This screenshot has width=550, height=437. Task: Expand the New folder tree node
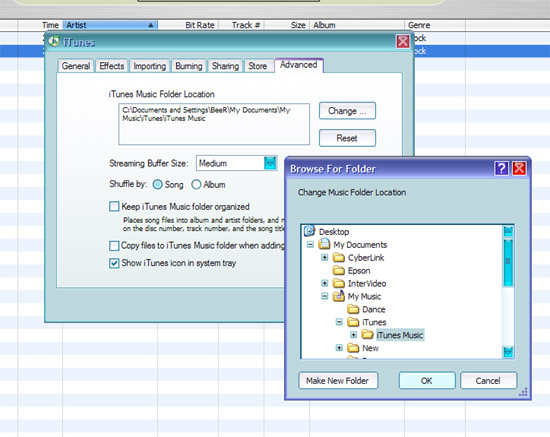[339, 348]
